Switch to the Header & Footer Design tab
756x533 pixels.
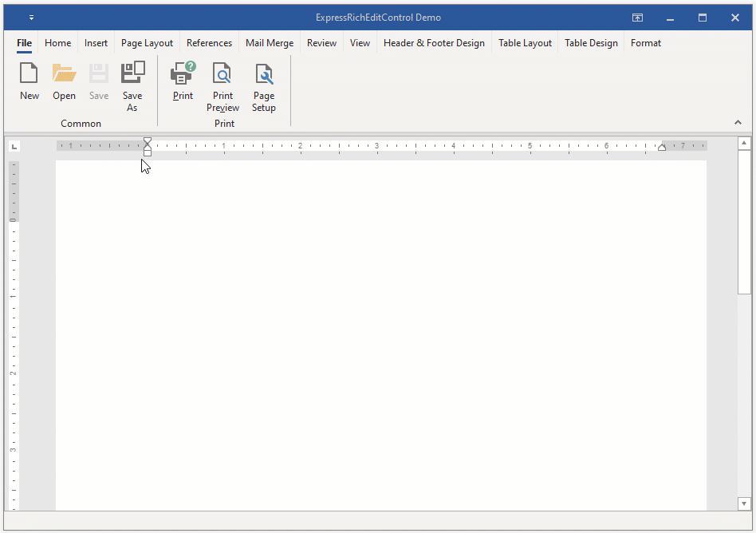434,43
